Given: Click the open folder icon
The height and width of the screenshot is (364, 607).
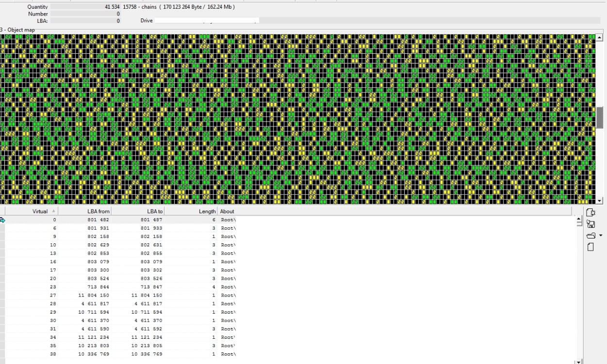Looking at the screenshot, I should click(x=591, y=236).
